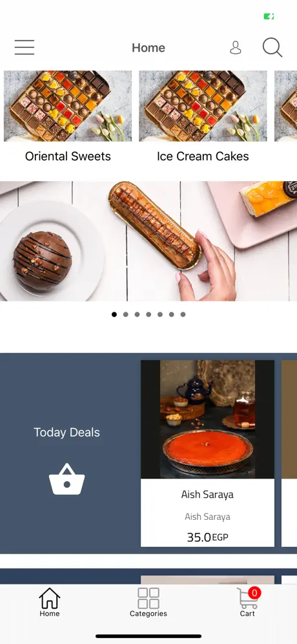
Task: Tap the search magnifier icon
Action: (272, 48)
